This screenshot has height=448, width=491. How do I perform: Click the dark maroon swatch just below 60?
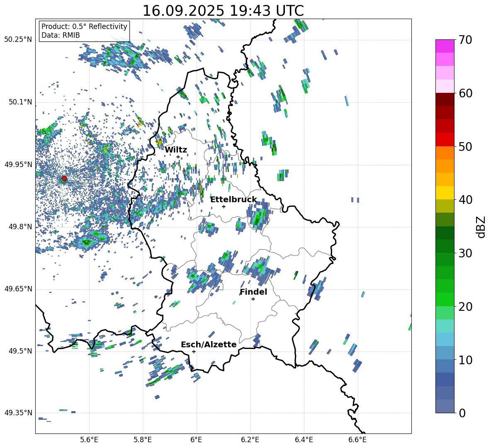point(445,99)
